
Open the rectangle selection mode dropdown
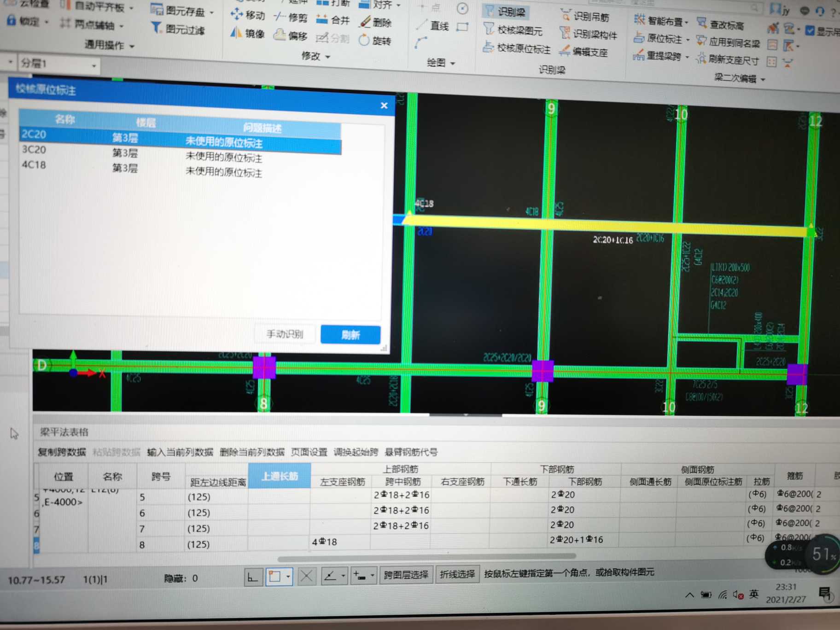(x=288, y=576)
